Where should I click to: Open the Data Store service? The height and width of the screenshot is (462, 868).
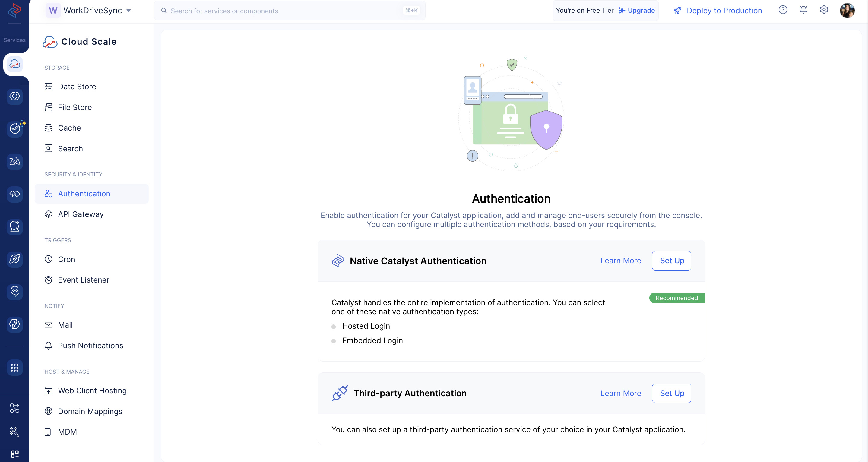[76, 86]
